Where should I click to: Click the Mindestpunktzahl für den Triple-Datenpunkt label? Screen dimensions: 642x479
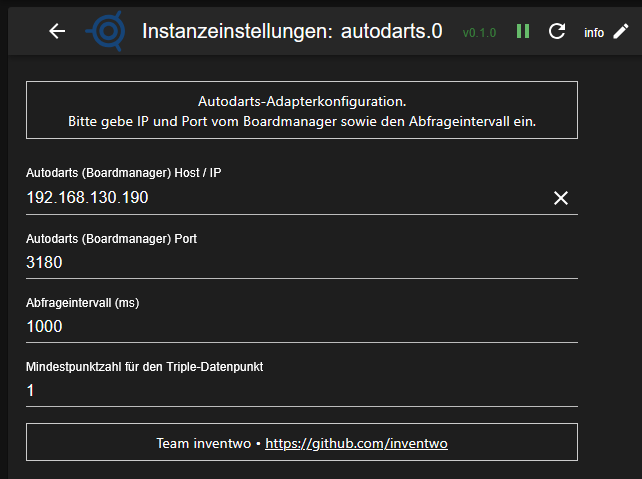pos(144,367)
